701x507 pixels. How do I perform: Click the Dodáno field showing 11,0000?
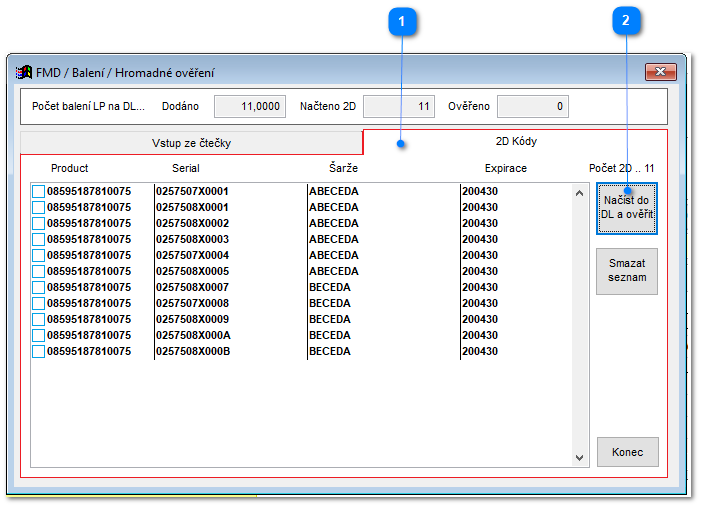pos(250,106)
